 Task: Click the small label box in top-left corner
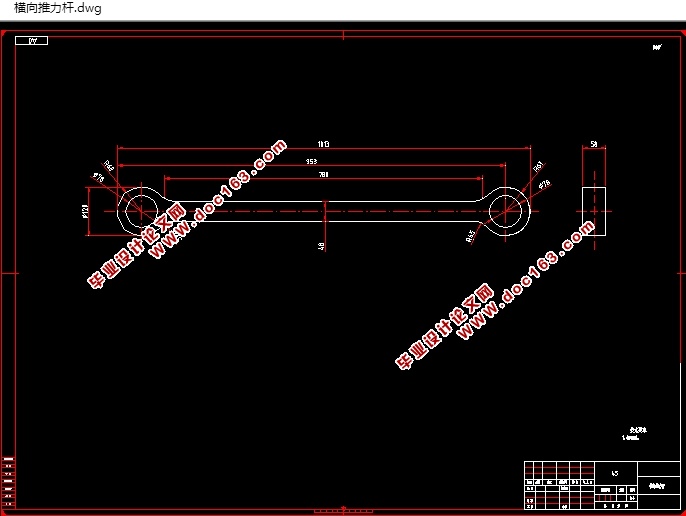click(32, 41)
